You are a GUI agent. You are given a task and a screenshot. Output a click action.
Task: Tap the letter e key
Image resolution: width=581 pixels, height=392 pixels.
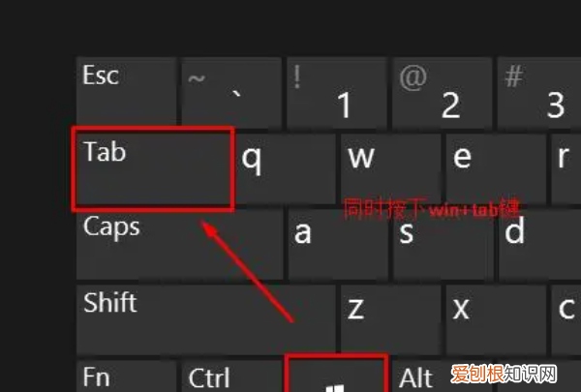pyautogui.click(x=496, y=169)
